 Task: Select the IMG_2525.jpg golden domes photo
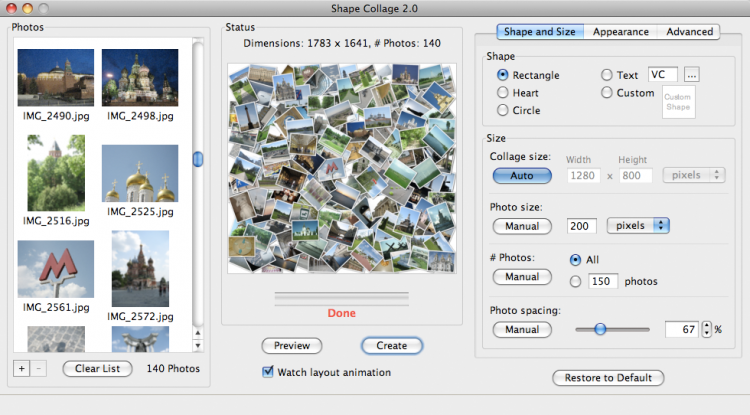[x=140, y=173]
